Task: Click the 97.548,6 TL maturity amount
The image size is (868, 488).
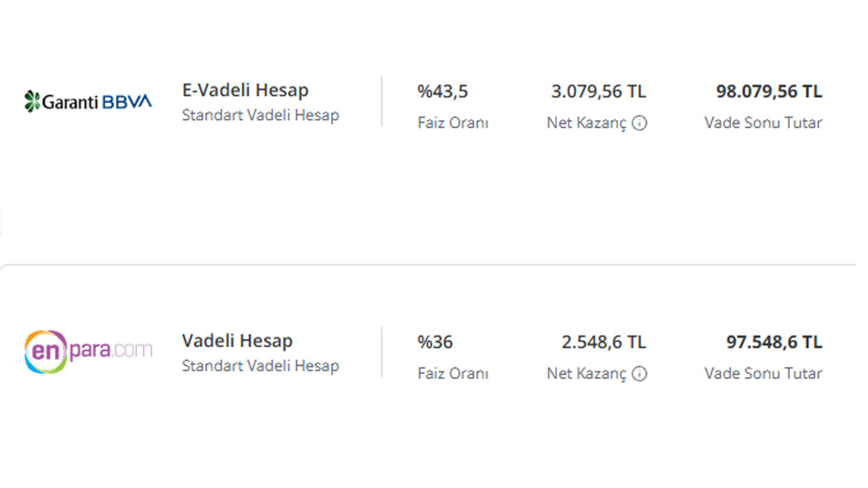Action: click(774, 342)
